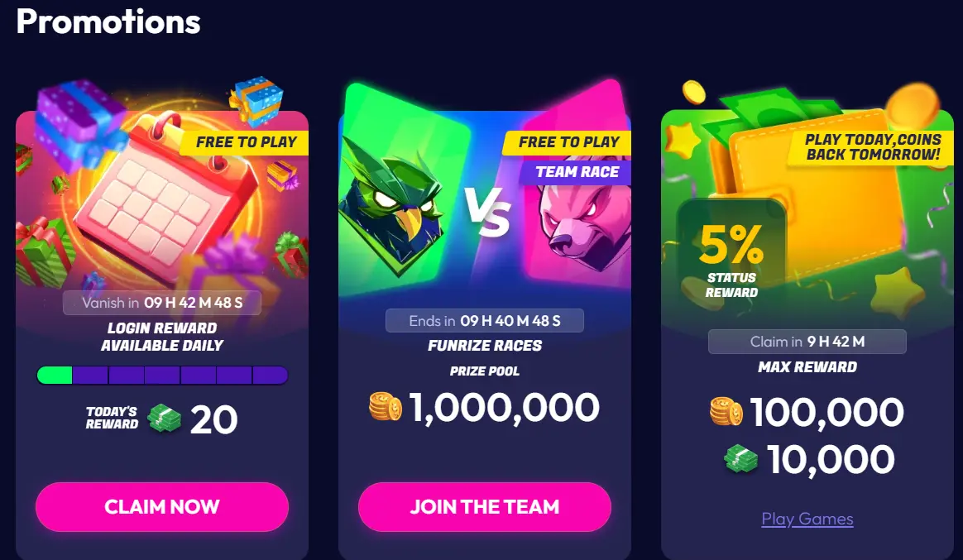This screenshot has height=560, width=963.
Task: Click the JOIN THE TEAM button
Action: tap(485, 506)
